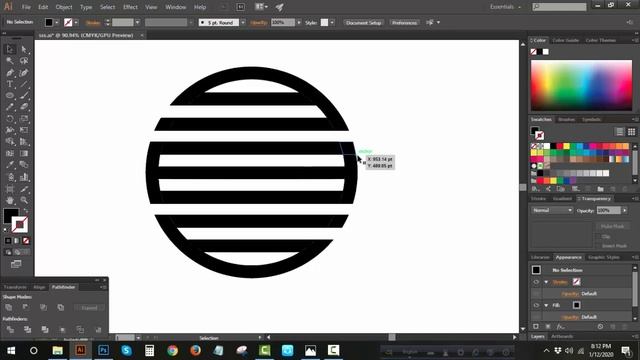This screenshot has width=640, height=360.
Task: Open Chrome from the taskbar
Action: [172, 350]
